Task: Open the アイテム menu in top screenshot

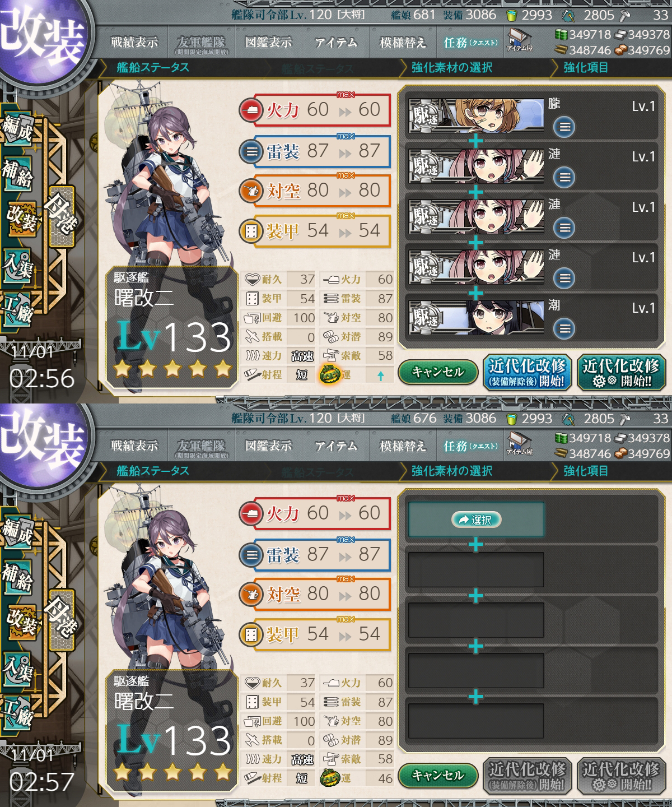Action: click(x=336, y=42)
